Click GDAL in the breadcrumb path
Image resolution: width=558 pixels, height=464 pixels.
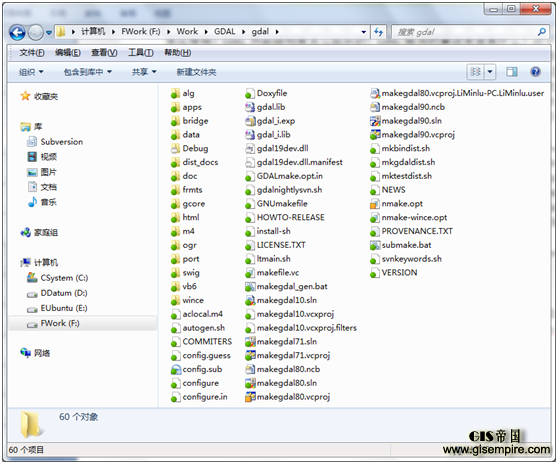(x=225, y=32)
